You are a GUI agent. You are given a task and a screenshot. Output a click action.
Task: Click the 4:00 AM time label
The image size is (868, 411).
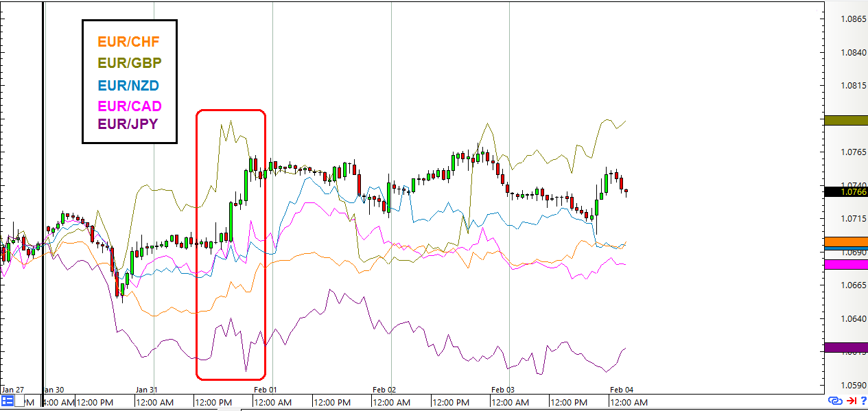[58, 402]
